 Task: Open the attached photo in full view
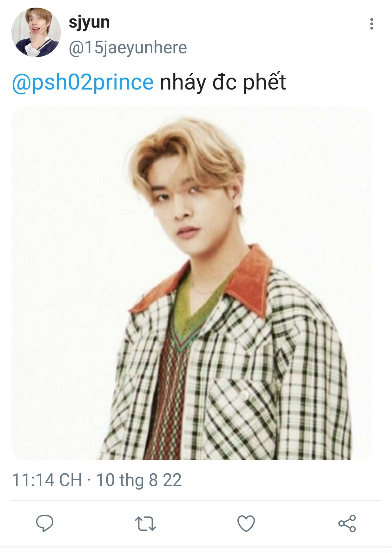(192, 283)
